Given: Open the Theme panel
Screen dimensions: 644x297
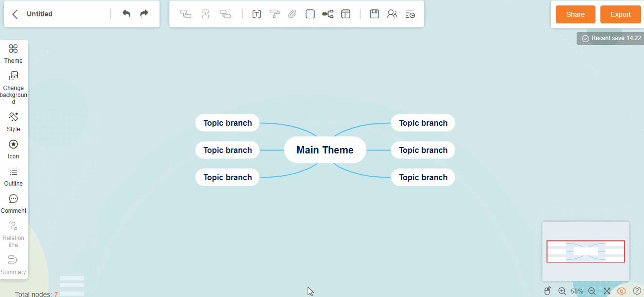Looking at the screenshot, I should coord(13,53).
